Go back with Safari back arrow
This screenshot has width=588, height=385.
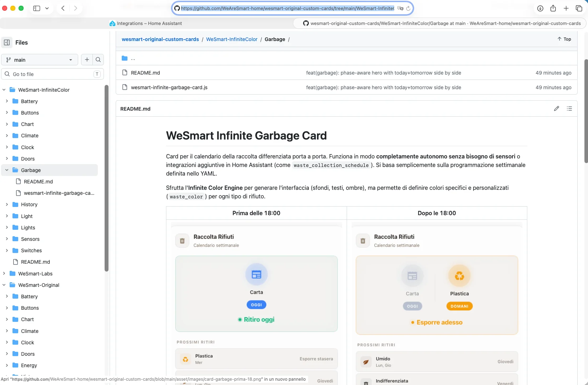coord(63,8)
